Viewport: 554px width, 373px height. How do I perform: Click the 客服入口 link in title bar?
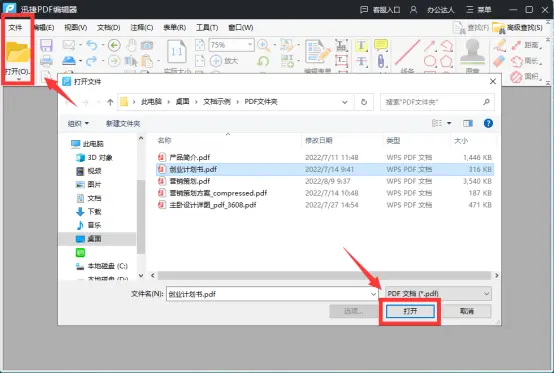coord(380,10)
